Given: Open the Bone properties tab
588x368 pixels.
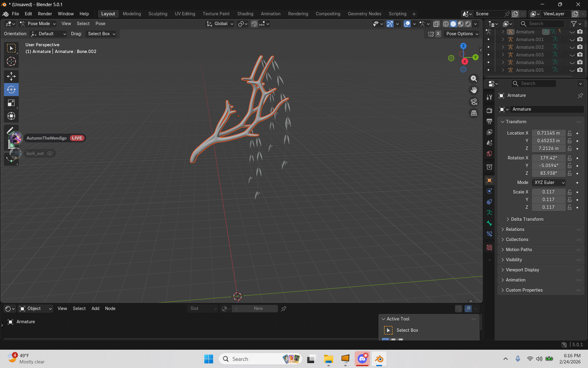Looking at the screenshot, I should tap(489, 223).
